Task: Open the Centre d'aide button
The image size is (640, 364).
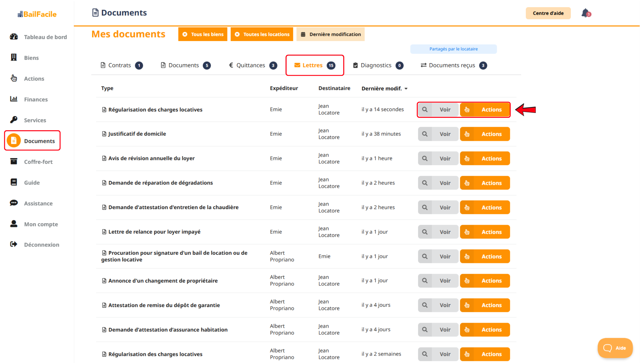Action: point(548,13)
